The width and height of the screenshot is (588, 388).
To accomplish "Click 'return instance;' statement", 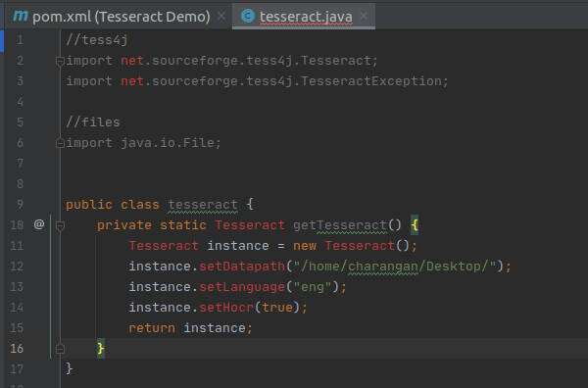I will pos(191,328).
